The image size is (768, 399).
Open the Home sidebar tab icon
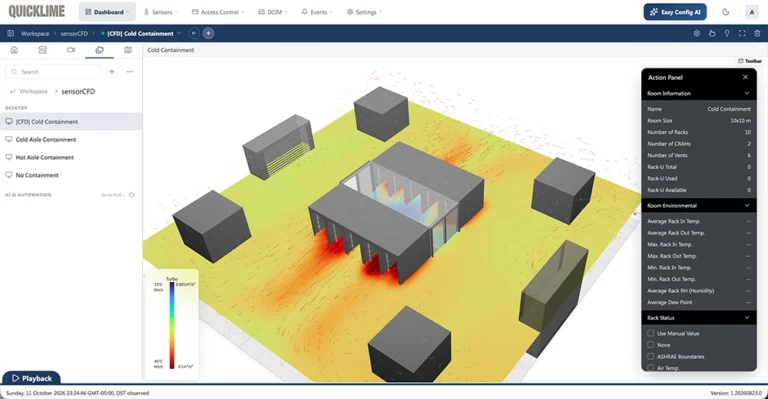[x=14, y=50]
